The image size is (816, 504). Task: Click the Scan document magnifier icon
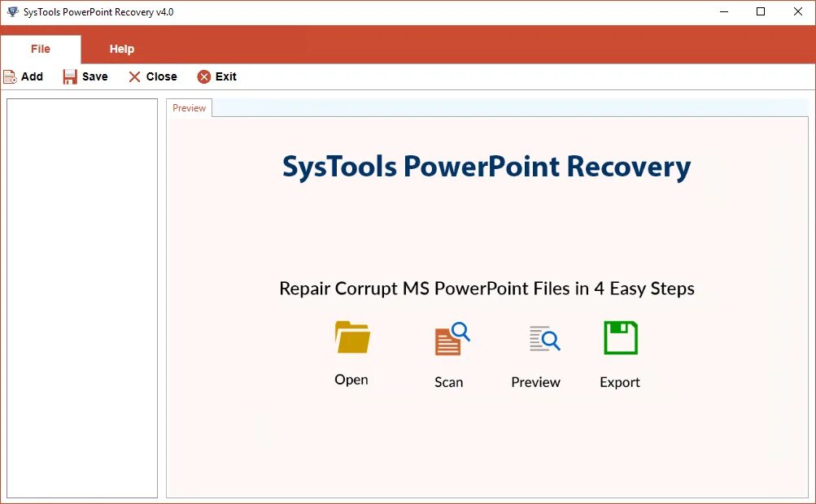click(x=452, y=339)
